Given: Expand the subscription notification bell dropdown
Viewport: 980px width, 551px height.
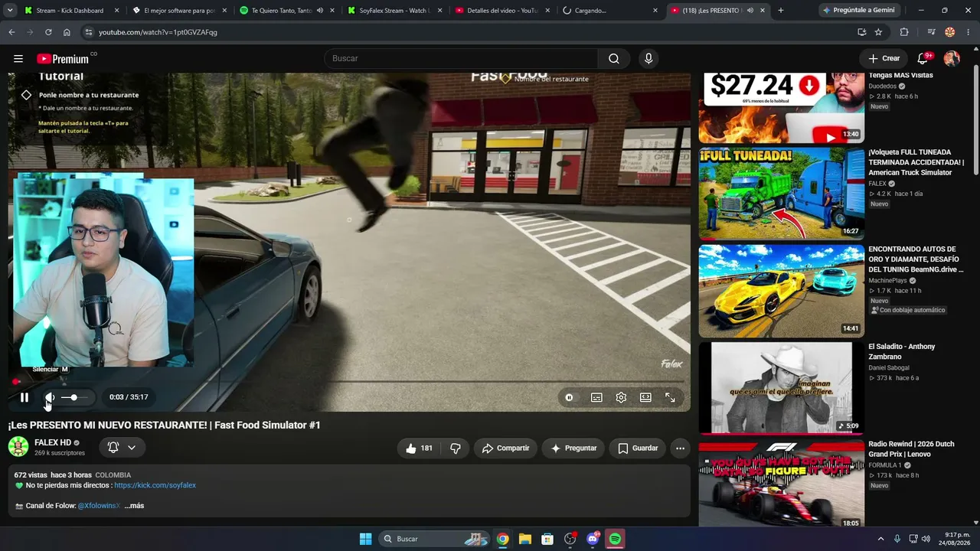Looking at the screenshot, I should pos(122,448).
